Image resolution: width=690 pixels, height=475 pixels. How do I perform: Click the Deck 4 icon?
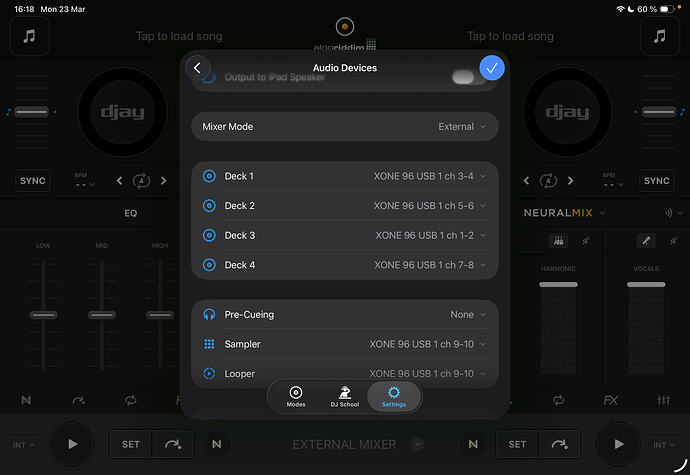click(209, 265)
